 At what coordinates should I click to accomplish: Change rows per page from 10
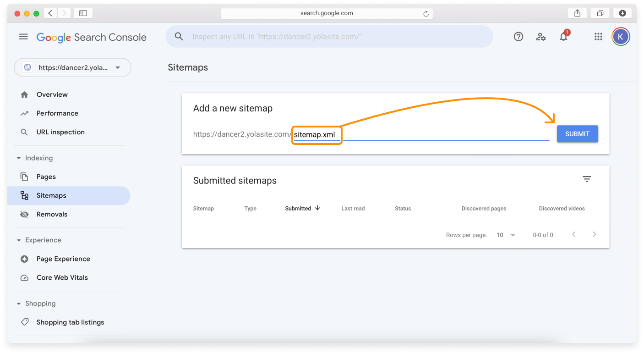coord(506,234)
